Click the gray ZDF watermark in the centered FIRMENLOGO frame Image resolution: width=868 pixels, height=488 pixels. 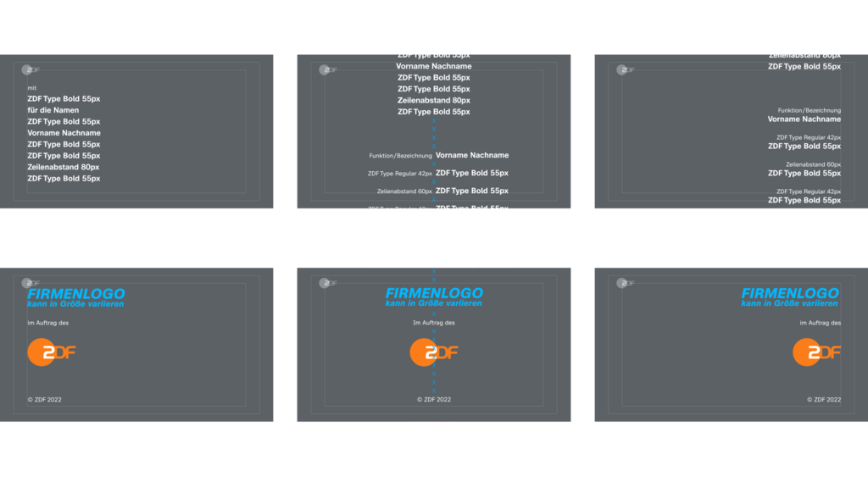pyautogui.click(x=328, y=283)
